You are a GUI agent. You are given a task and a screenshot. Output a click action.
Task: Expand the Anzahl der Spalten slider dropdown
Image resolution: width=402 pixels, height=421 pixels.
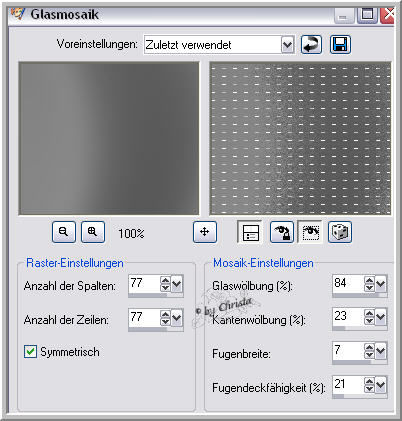[177, 284]
